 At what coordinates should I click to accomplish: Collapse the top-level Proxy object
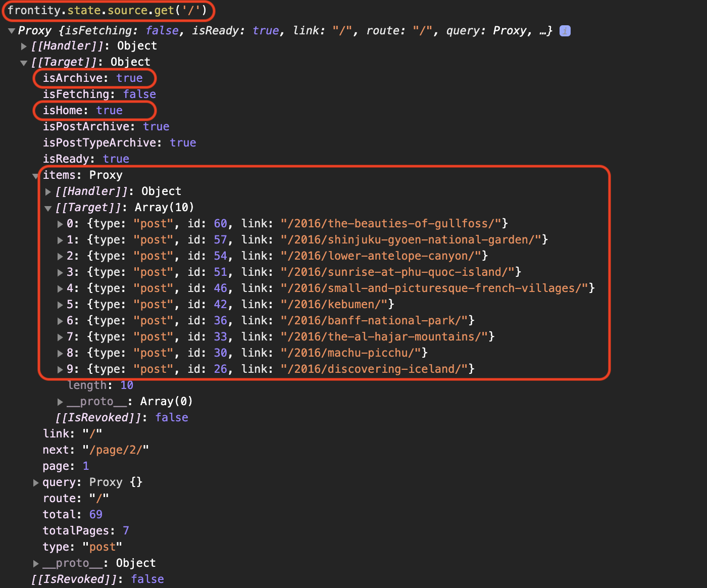(x=12, y=31)
